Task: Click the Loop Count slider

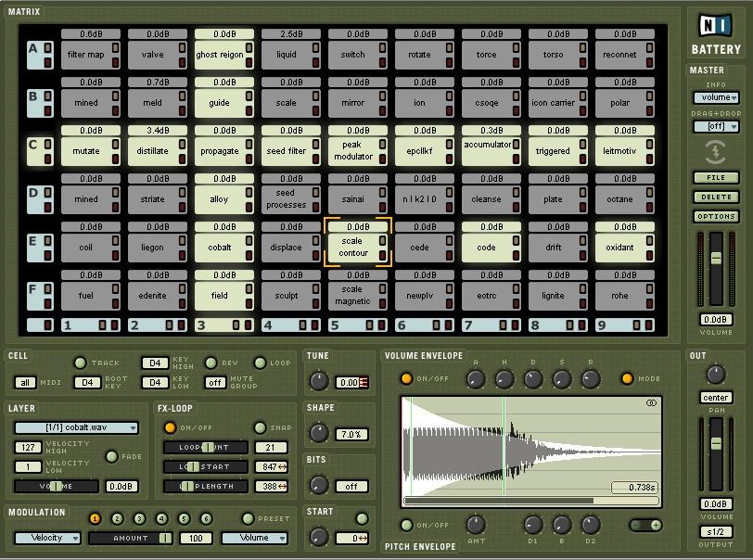Action: (x=206, y=447)
